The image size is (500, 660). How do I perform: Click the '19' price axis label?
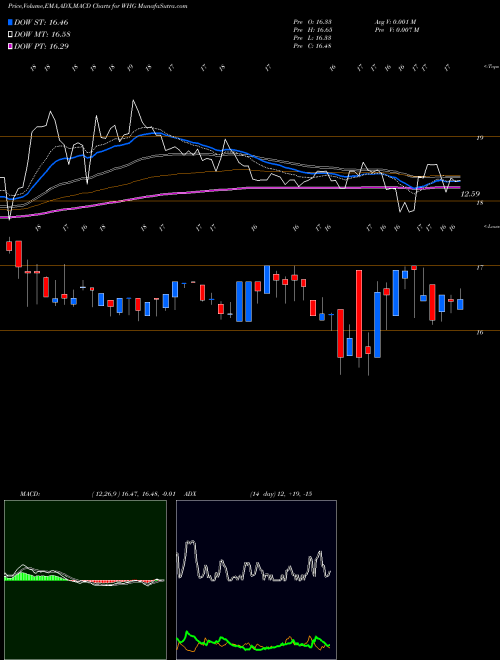pyautogui.click(x=480, y=138)
